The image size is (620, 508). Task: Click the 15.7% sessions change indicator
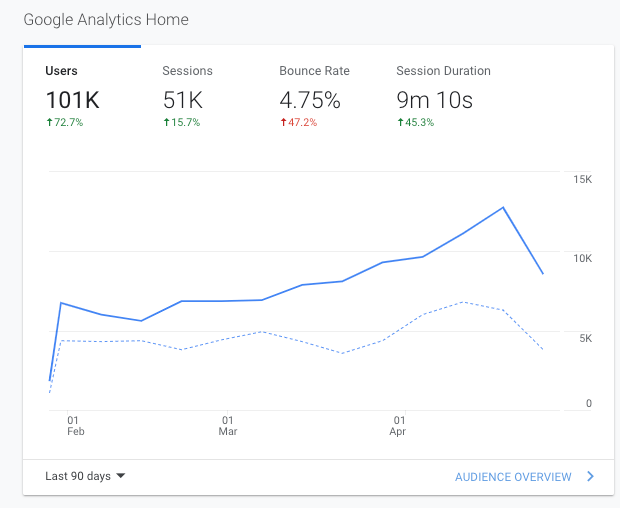[x=182, y=123]
